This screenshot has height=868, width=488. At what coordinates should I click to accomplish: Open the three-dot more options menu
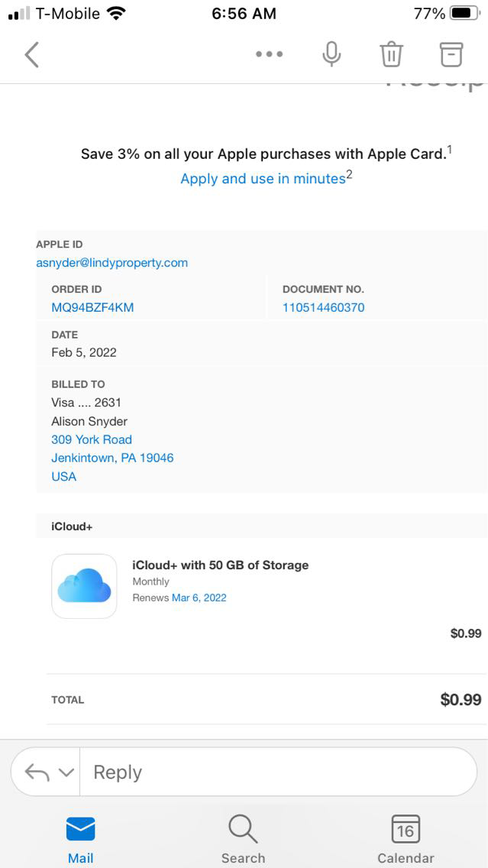coord(269,54)
